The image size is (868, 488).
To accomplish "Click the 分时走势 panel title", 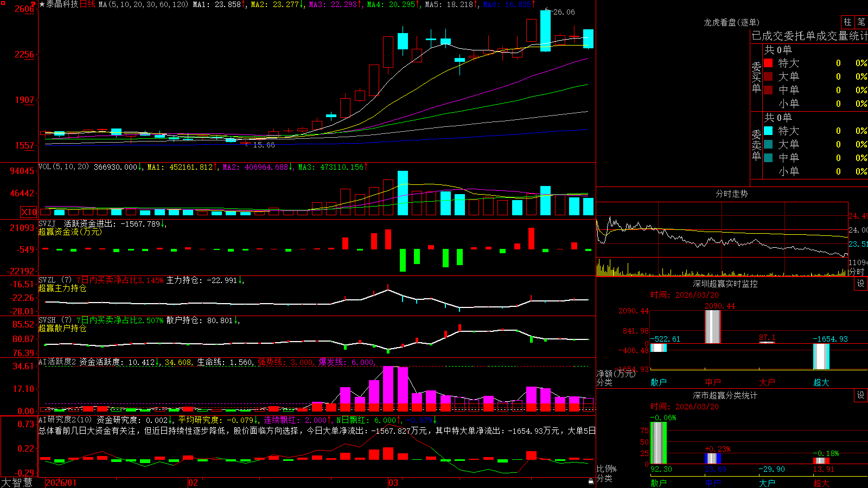I will 731,194.
